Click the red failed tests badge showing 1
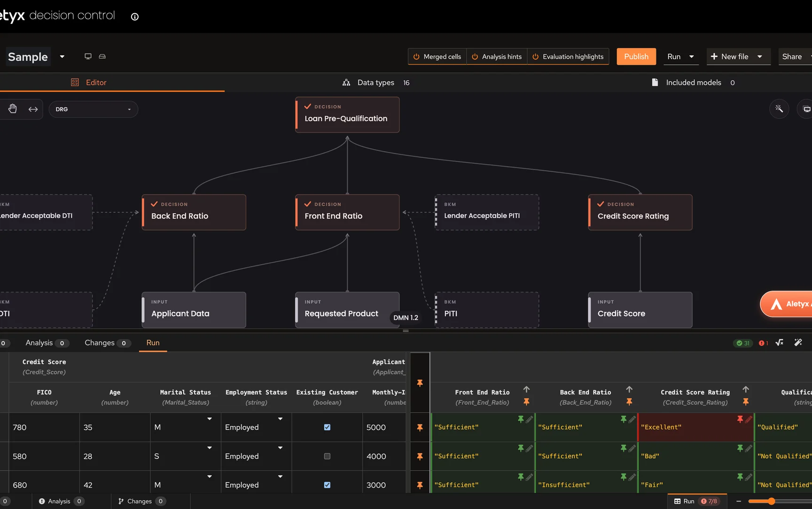 tap(763, 343)
